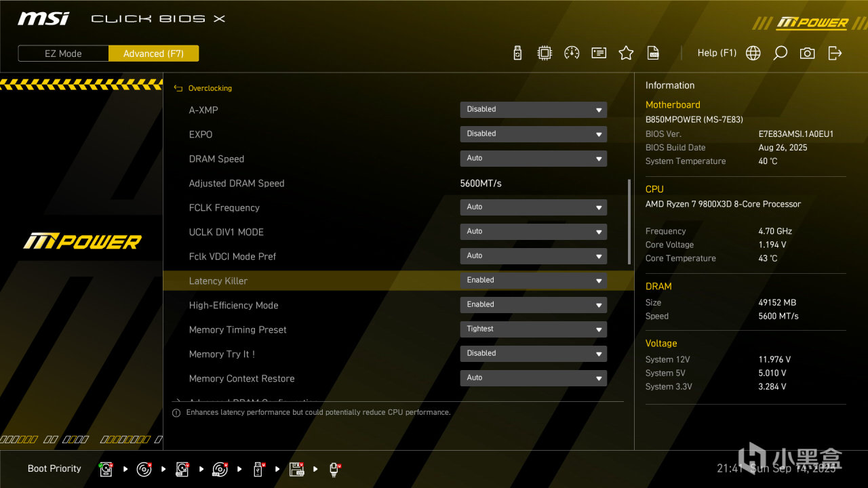Click the 5600MT/s adjusted speed value
This screenshot has height=488, width=868.
point(481,183)
